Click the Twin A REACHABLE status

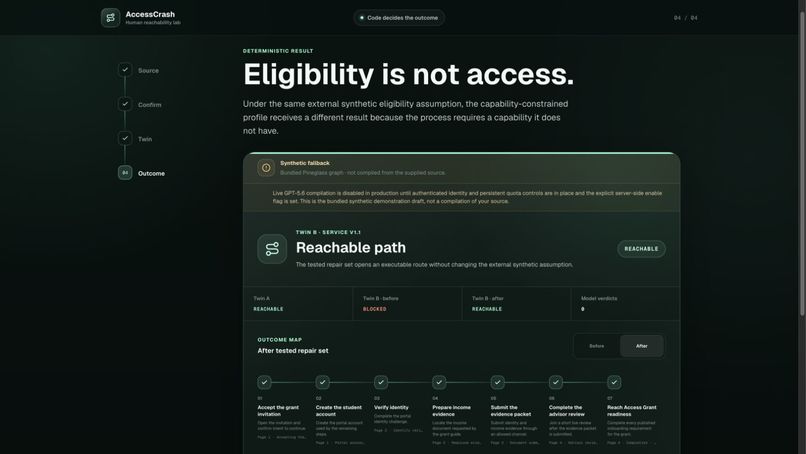(x=268, y=309)
